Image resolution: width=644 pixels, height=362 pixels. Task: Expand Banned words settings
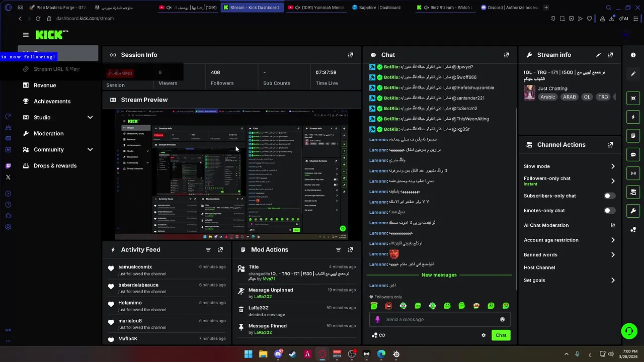pos(612,255)
